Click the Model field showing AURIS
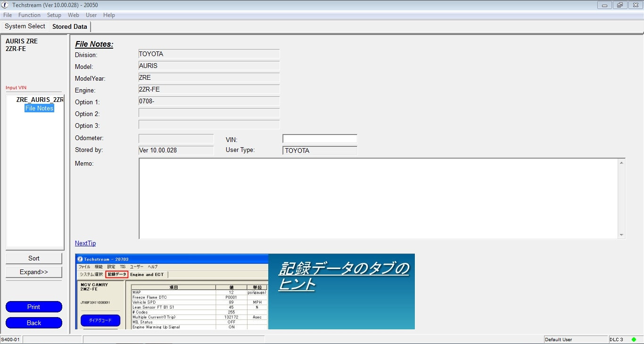The width and height of the screenshot is (644, 344). pos(209,66)
